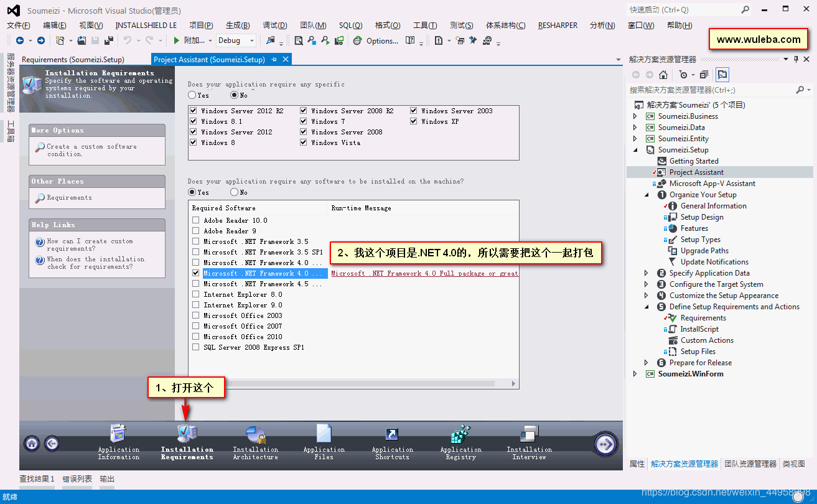Click .NET Framework 4.0 run-time message link
Screen dimensions: 817x504
(x=424, y=273)
